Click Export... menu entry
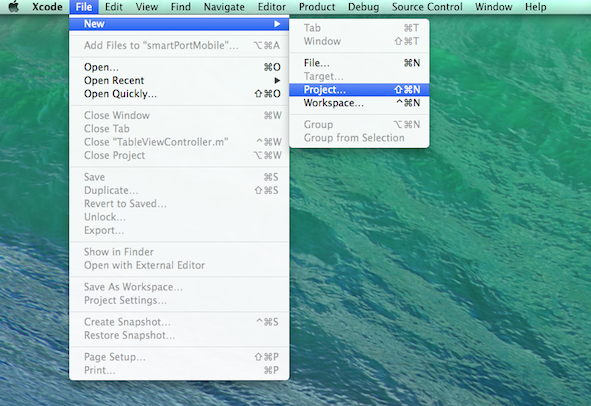591x406 pixels. 179,230
